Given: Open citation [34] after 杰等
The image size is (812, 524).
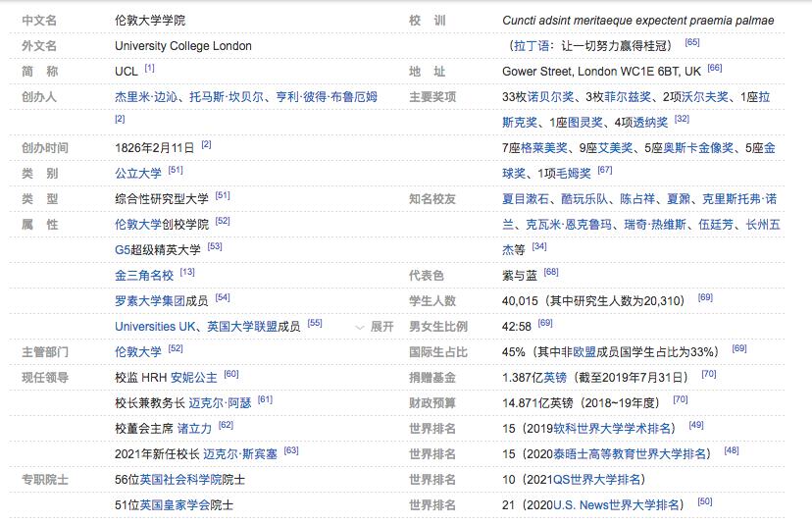Looking at the screenshot, I should click(539, 246).
